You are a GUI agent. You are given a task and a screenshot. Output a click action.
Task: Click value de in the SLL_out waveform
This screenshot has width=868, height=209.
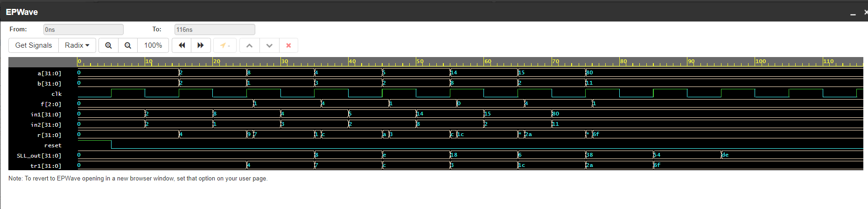pyautogui.click(x=725, y=155)
